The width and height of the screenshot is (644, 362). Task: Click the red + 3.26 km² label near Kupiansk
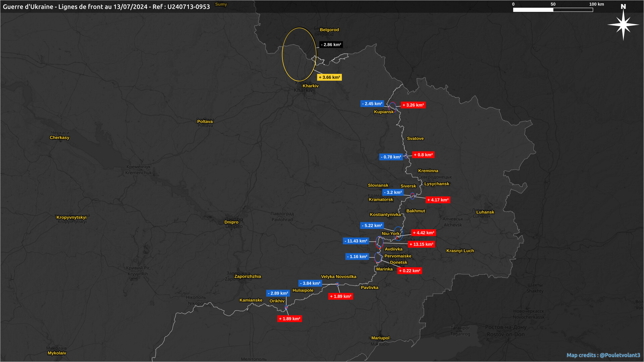coord(413,105)
